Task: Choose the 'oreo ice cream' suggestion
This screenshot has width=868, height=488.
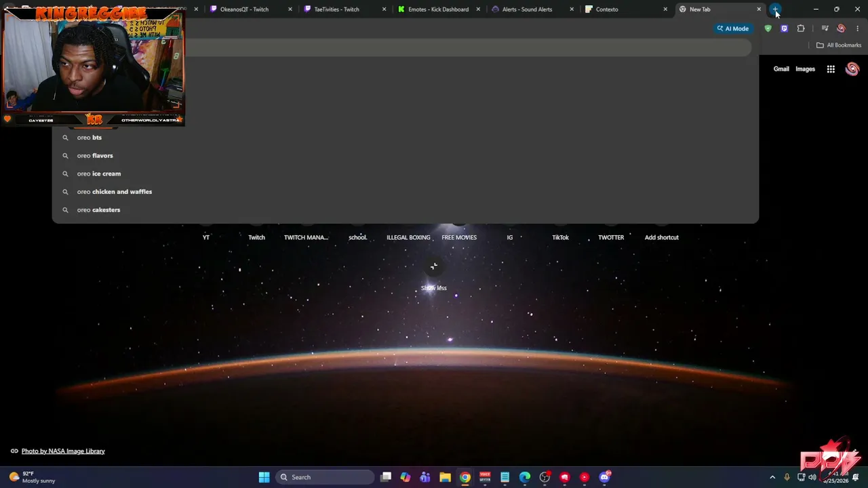Action: [405, 174]
